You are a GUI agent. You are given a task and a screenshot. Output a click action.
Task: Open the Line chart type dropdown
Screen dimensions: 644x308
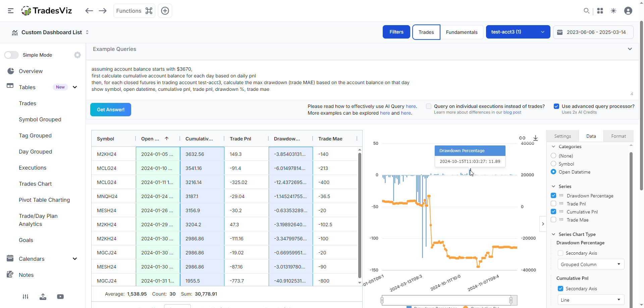(591, 300)
